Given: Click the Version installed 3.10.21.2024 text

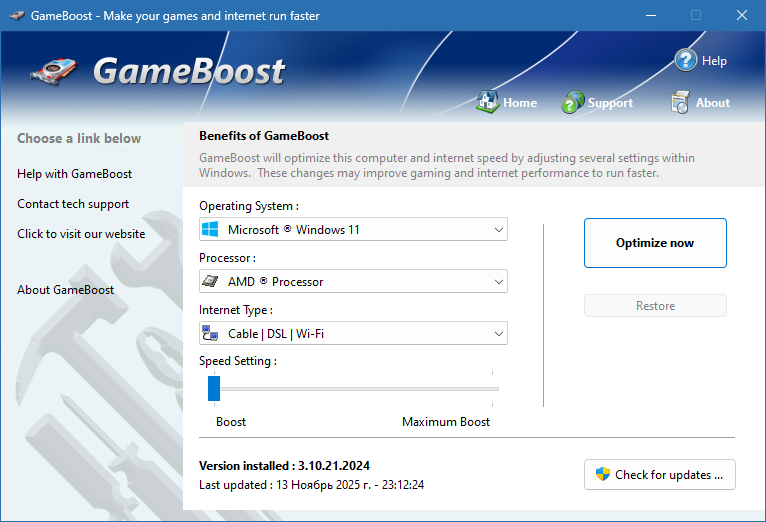Looking at the screenshot, I should coord(284,465).
